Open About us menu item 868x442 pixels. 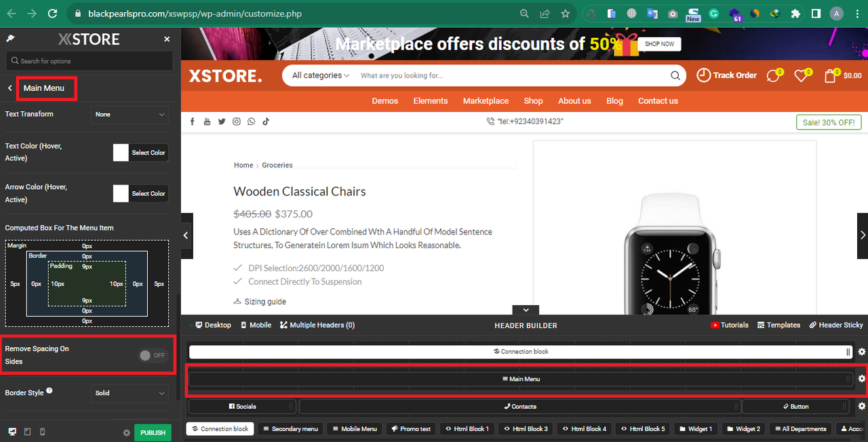(574, 101)
